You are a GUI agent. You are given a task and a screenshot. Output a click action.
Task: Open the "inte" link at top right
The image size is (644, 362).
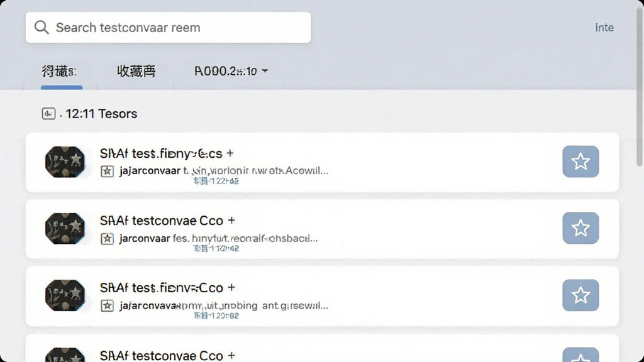tap(604, 28)
